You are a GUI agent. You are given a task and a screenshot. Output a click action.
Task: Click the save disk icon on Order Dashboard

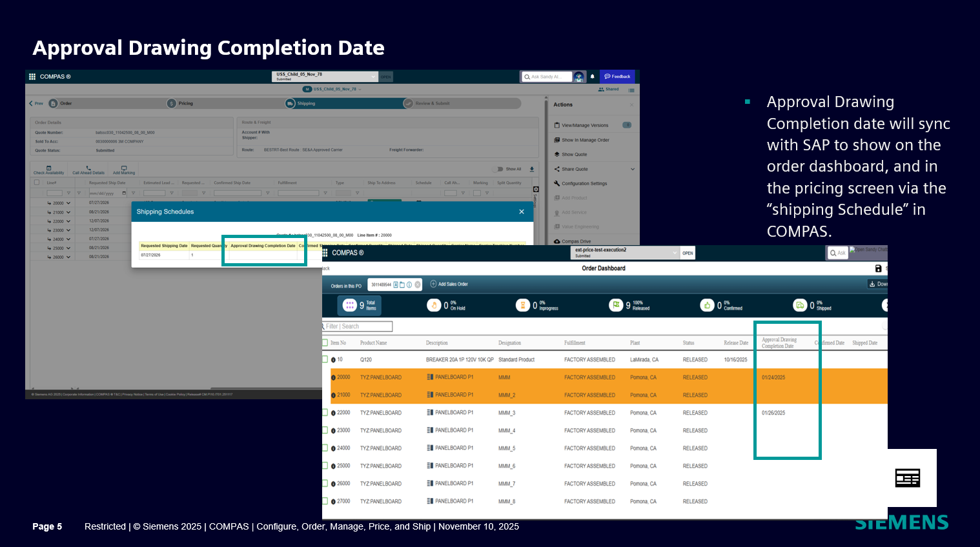pos(878,268)
